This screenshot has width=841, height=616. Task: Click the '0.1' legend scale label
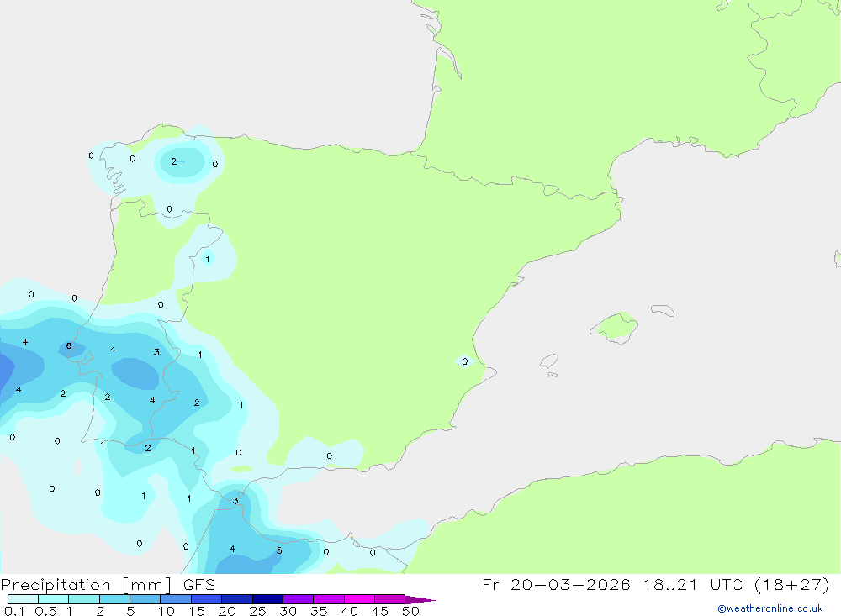pyautogui.click(x=14, y=611)
